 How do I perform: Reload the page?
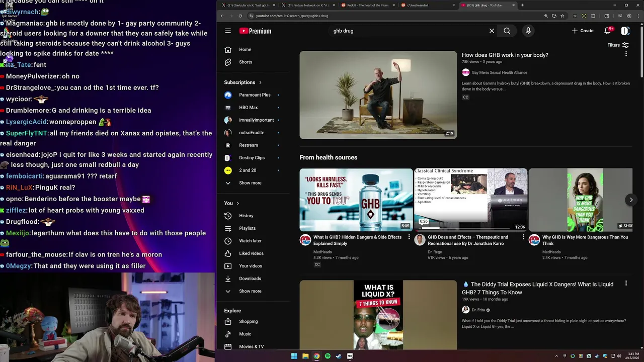[x=240, y=16]
